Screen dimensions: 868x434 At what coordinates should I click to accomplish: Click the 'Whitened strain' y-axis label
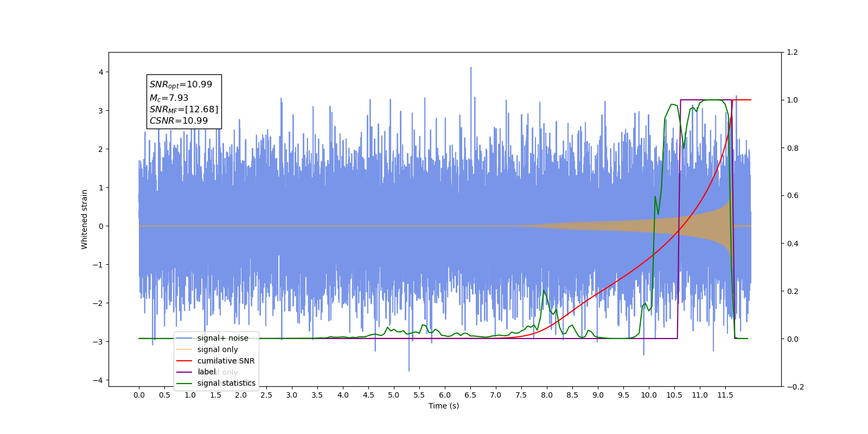click(x=84, y=219)
